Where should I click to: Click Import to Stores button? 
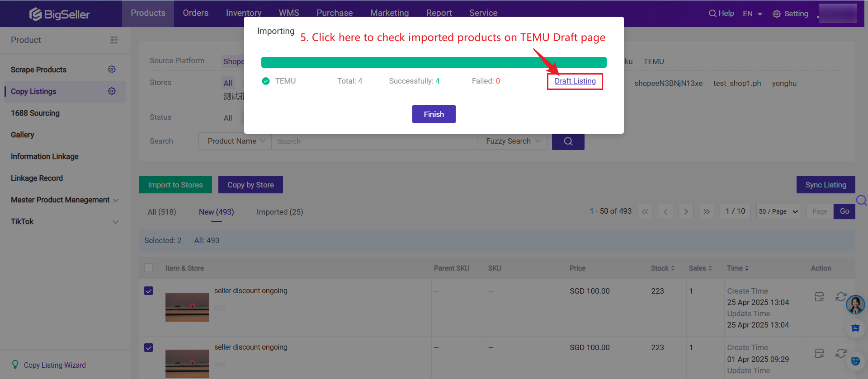point(175,185)
